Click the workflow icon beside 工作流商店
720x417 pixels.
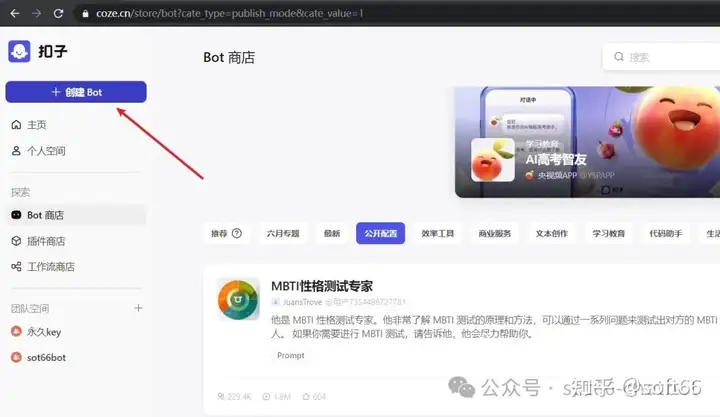pos(16,267)
